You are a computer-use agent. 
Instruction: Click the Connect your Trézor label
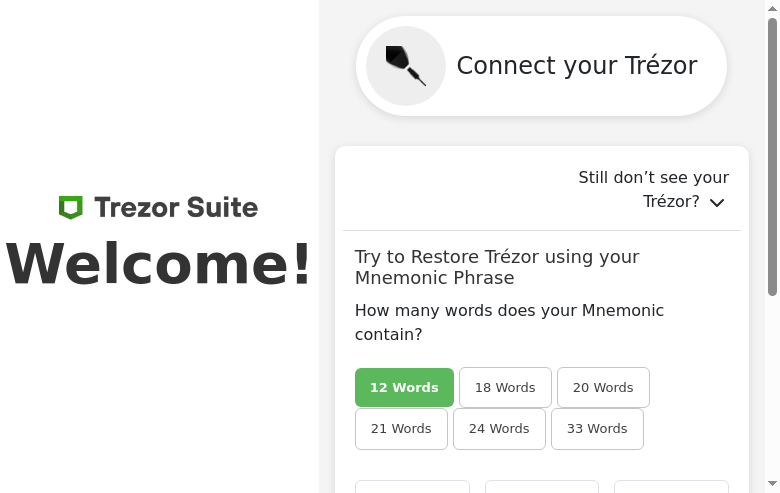(576, 66)
